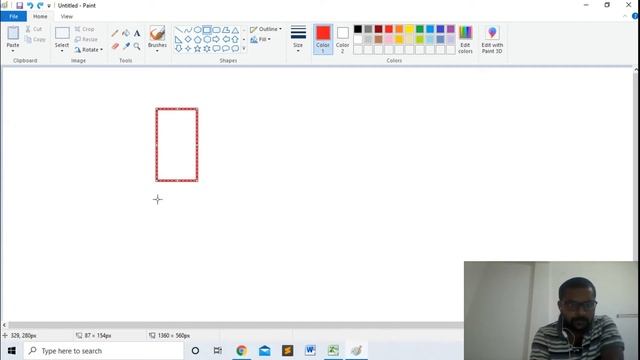The image size is (640, 360).
Task: Open Microsoft Word from taskbar
Action: (x=310, y=350)
